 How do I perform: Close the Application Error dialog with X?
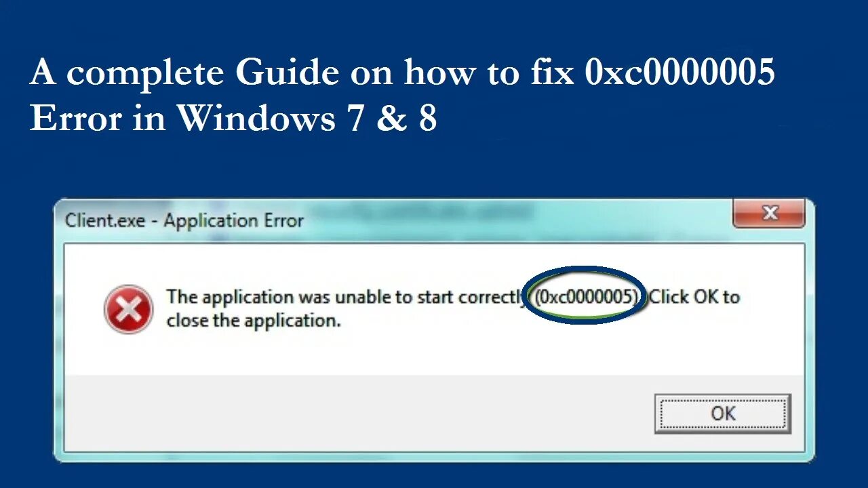769,214
